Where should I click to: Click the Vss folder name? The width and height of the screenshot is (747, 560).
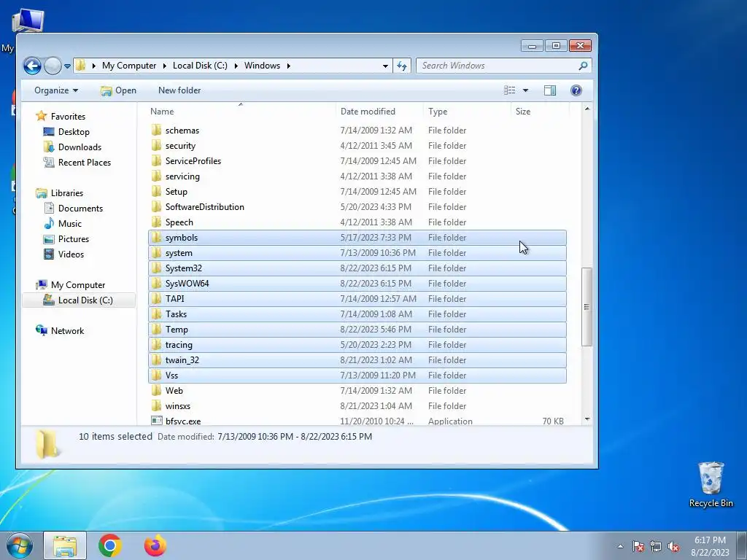coord(171,376)
